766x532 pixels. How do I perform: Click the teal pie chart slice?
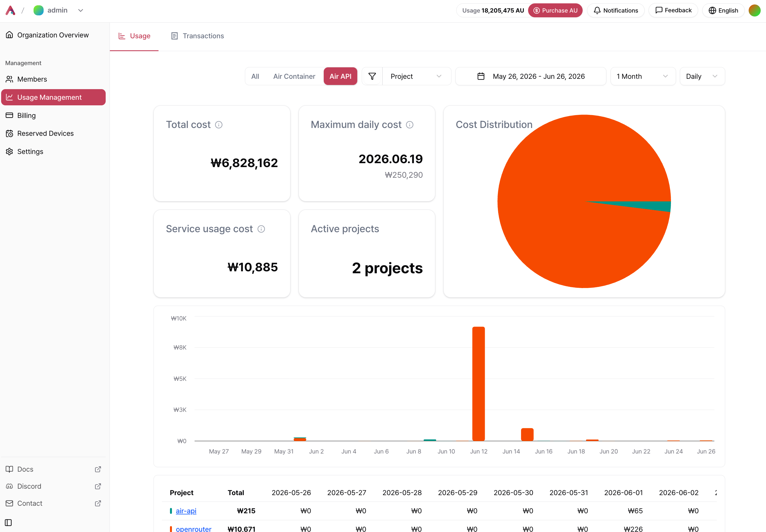coord(650,206)
